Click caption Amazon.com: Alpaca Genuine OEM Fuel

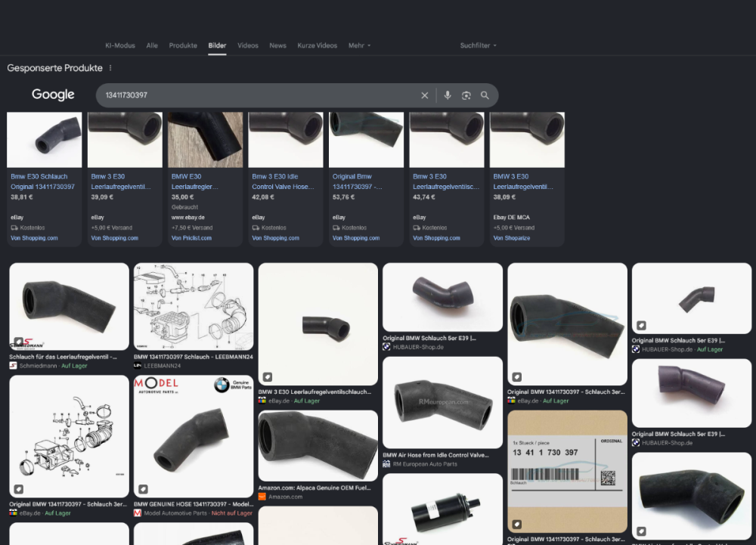click(x=314, y=488)
